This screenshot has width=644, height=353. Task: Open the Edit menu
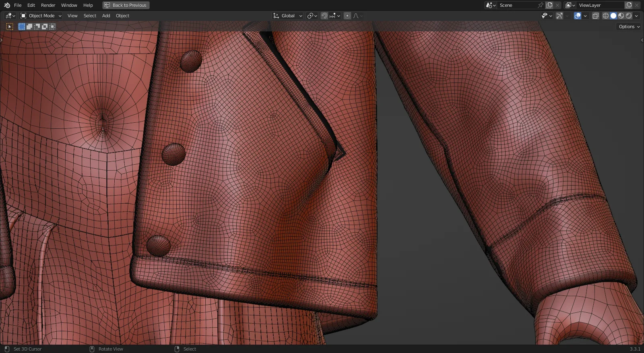(x=31, y=5)
